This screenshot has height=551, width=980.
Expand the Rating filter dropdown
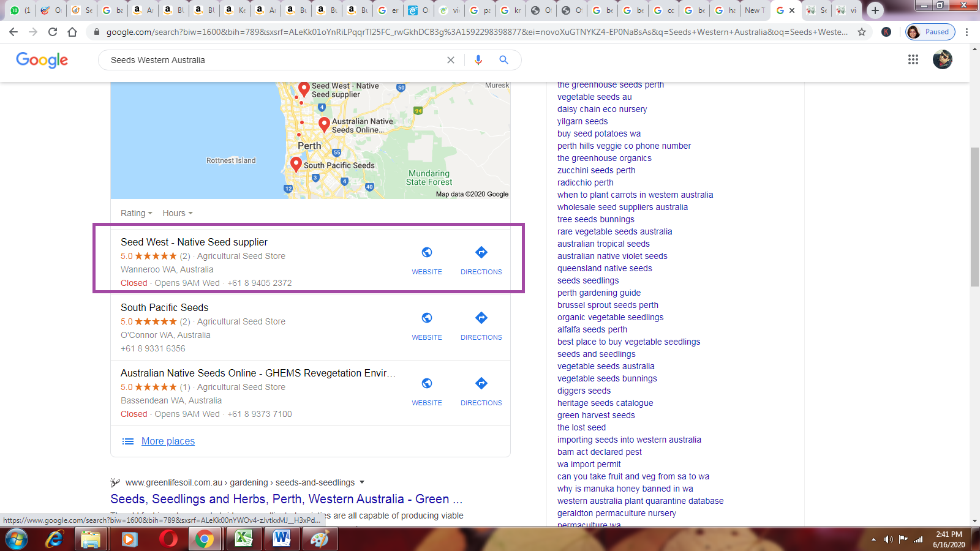(137, 213)
